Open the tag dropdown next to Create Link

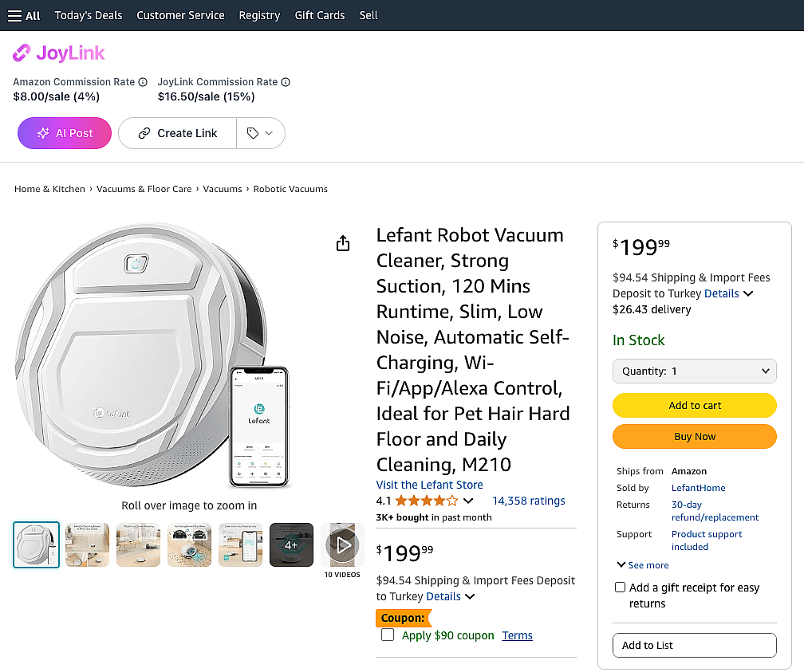tap(260, 133)
